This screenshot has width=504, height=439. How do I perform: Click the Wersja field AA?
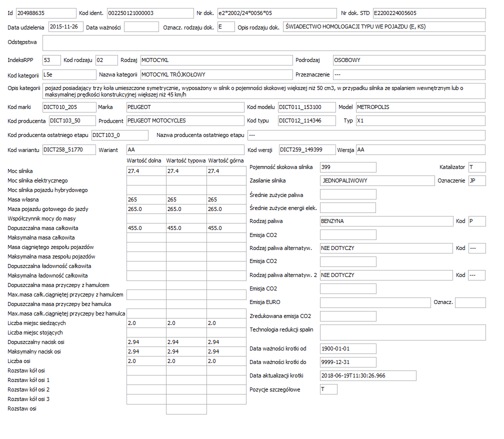tap(420, 150)
